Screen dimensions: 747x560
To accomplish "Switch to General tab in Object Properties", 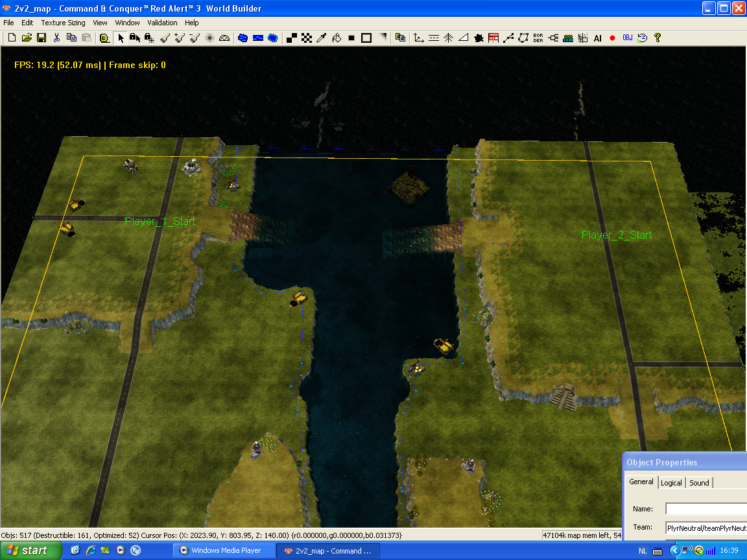I will pyautogui.click(x=641, y=482).
